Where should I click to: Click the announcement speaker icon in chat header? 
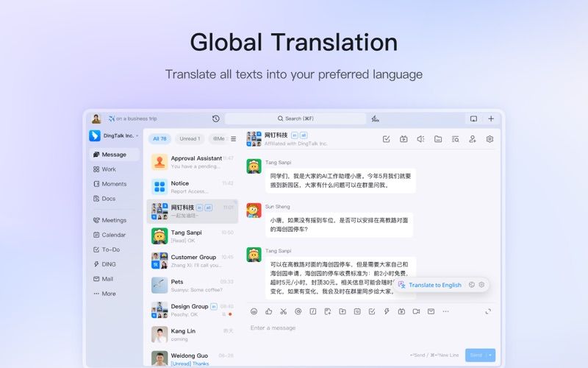coord(420,139)
